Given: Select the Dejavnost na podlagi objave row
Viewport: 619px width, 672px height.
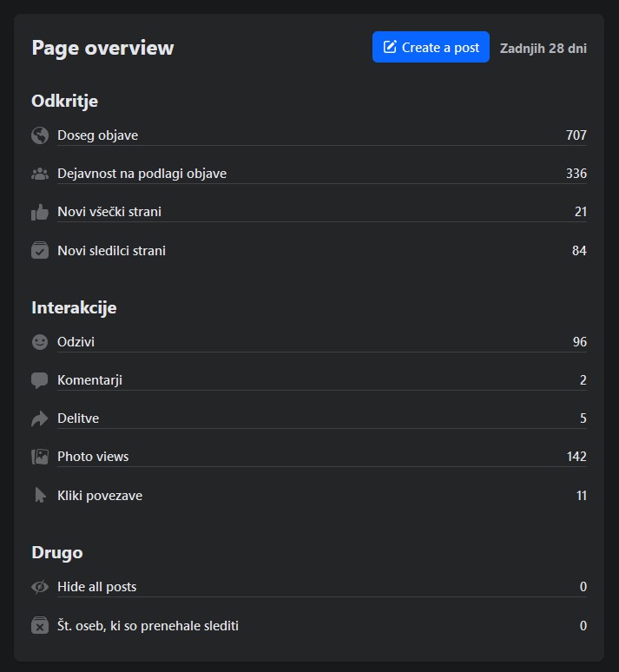Looking at the screenshot, I should click(142, 174).
